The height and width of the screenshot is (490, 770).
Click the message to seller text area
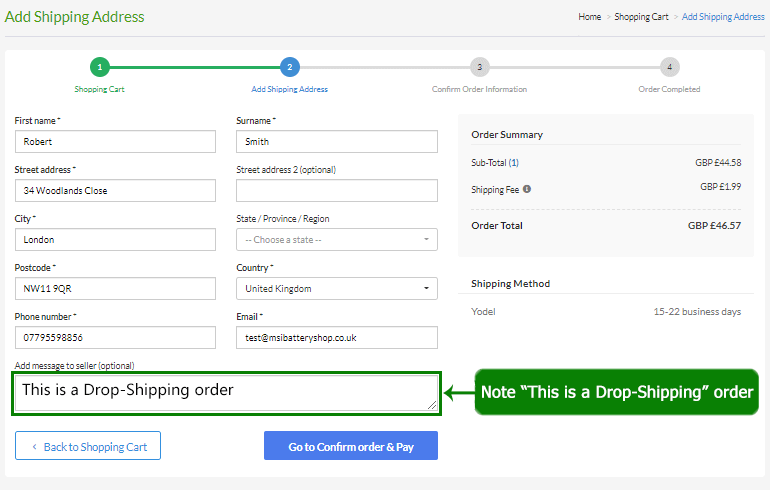(x=226, y=393)
